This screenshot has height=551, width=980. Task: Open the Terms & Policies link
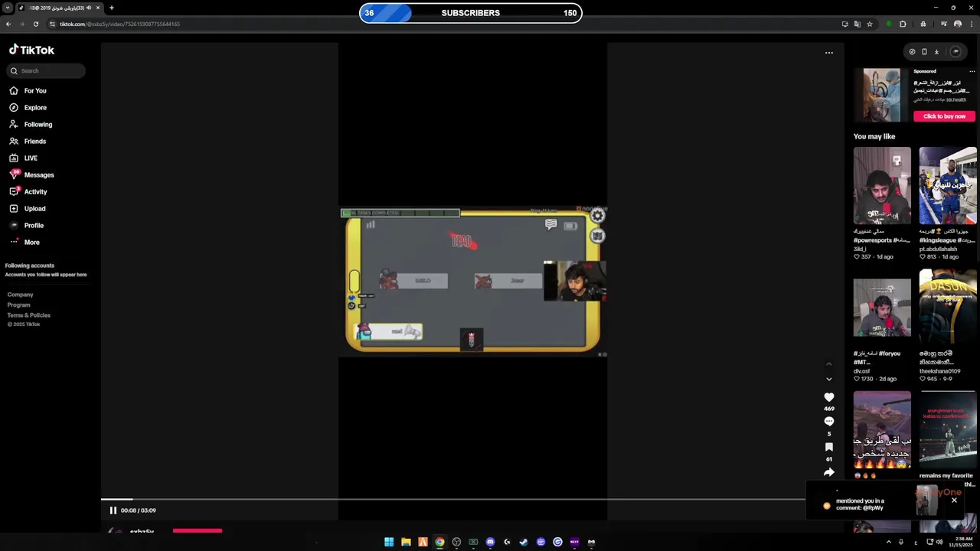click(x=28, y=315)
